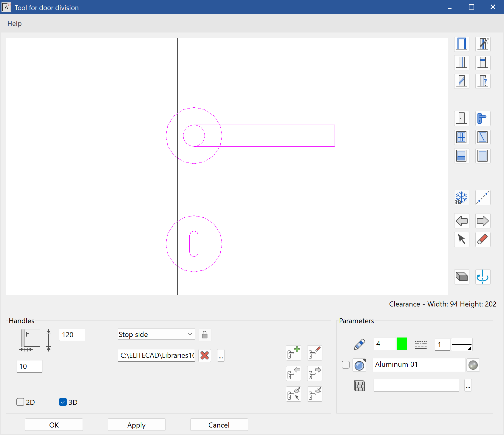Browse hatch pattern with ellipsis button
Viewport: 504px width, 435px height.
coord(468,386)
